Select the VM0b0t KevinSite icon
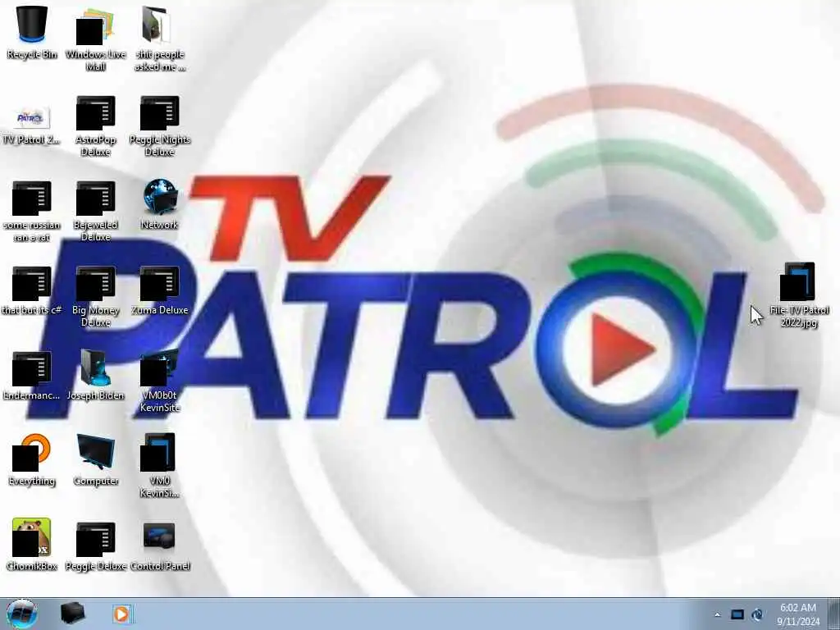 coord(160,381)
